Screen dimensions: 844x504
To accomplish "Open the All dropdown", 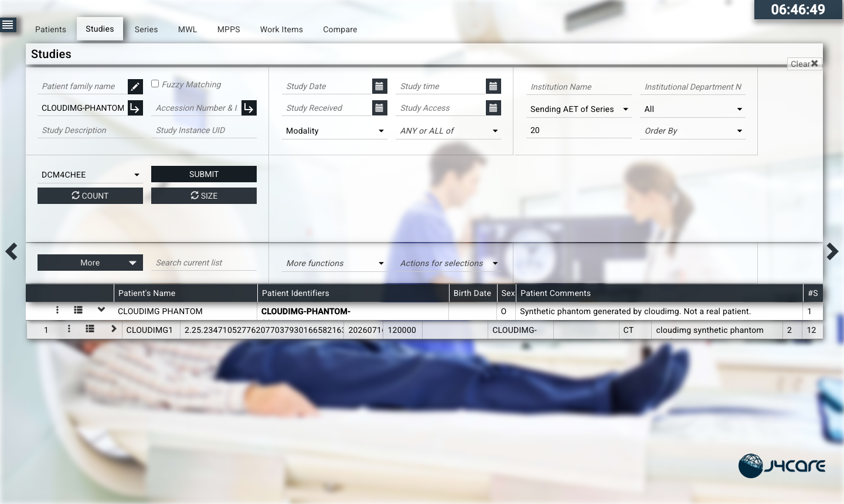I will click(693, 109).
